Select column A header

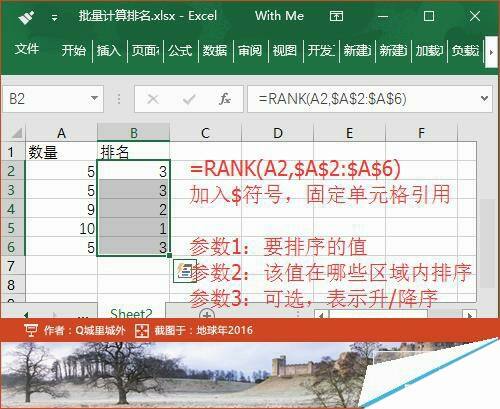pos(61,133)
